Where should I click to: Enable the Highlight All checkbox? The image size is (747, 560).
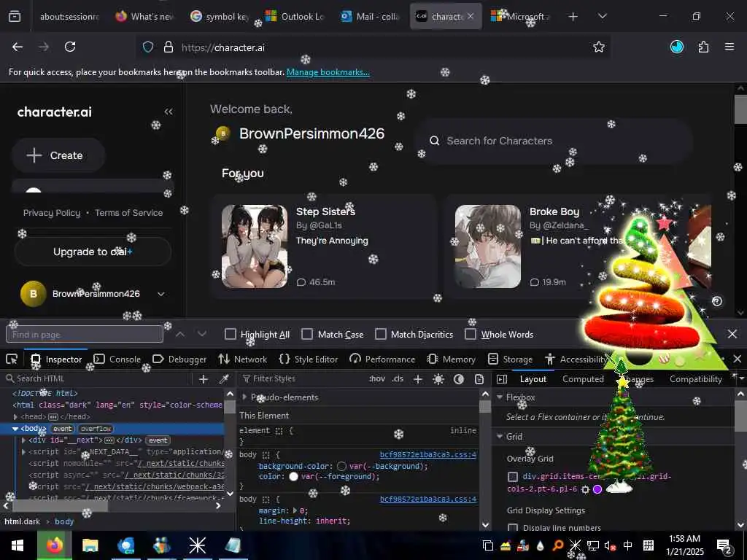[x=230, y=334]
